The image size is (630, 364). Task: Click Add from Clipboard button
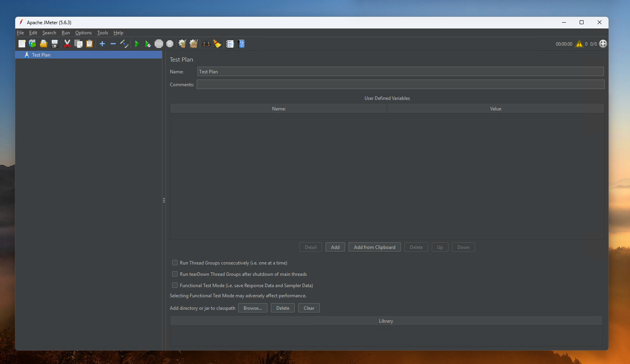click(375, 247)
